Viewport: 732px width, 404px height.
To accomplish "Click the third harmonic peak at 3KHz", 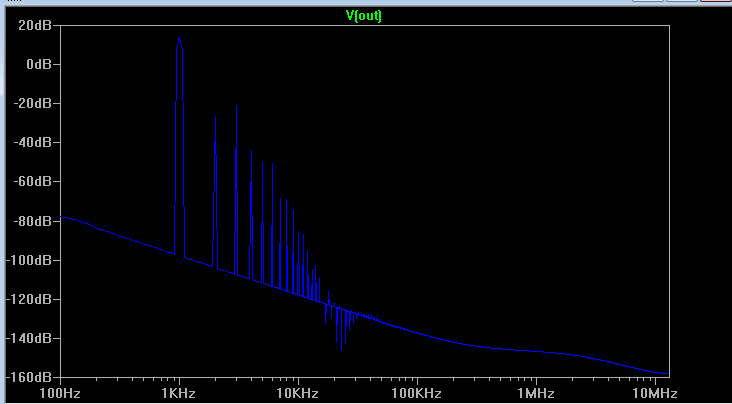I will coord(236,106).
